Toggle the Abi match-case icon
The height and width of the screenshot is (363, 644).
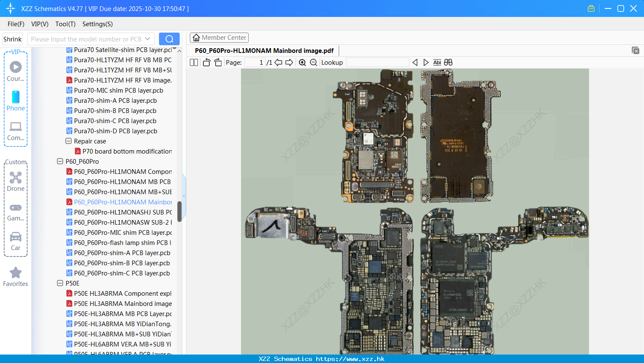click(x=437, y=62)
